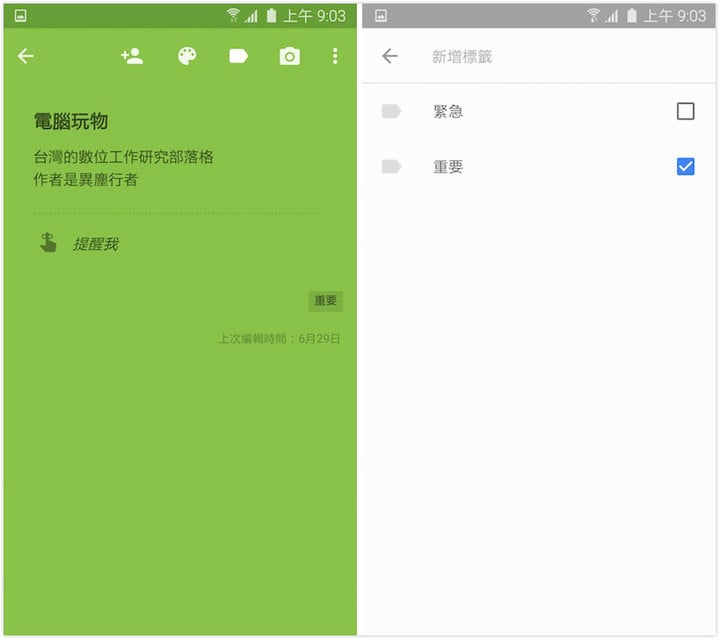The width and height of the screenshot is (720, 639).
Task: Tap the label tag icon in the note toolbar
Action: point(238,57)
